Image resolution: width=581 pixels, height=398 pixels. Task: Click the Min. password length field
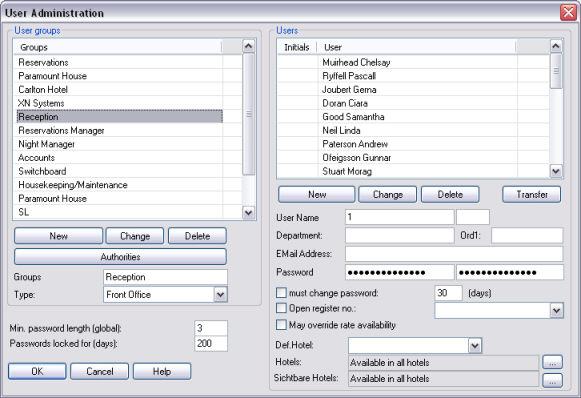pos(211,328)
